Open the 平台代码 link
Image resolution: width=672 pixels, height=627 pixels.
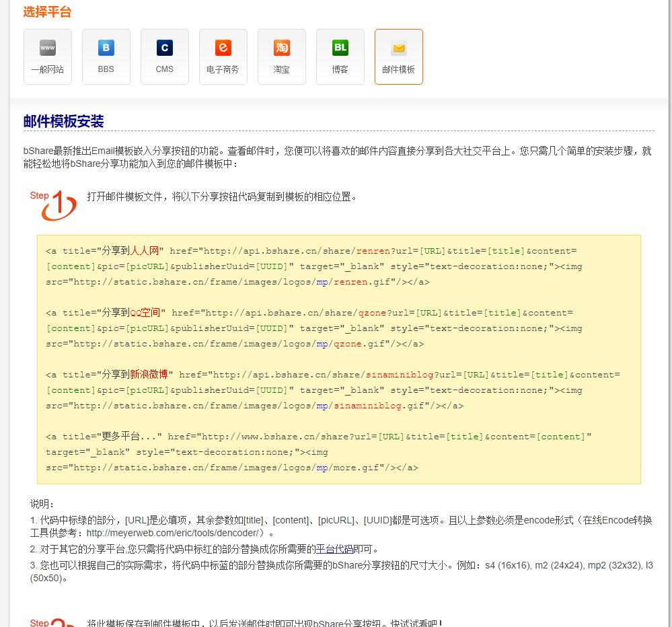point(334,549)
